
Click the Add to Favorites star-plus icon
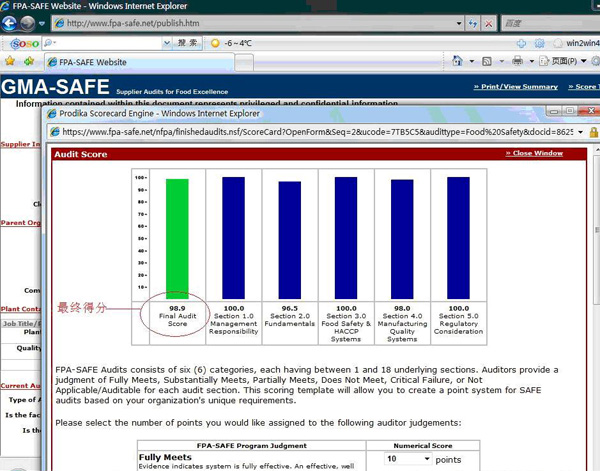29,62
